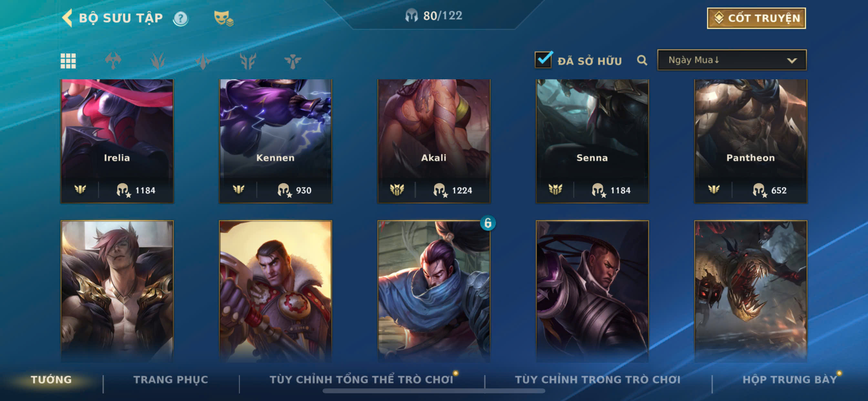Image resolution: width=868 pixels, height=401 pixels.
Task: Go back using the Bộ Sưu Tập arrow
Action: 67,18
